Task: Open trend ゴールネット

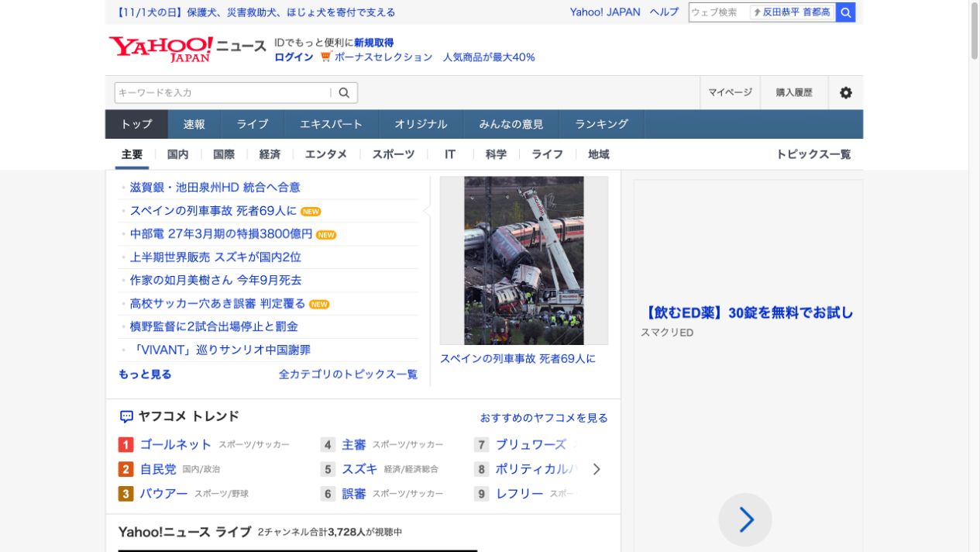Action: [x=175, y=444]
